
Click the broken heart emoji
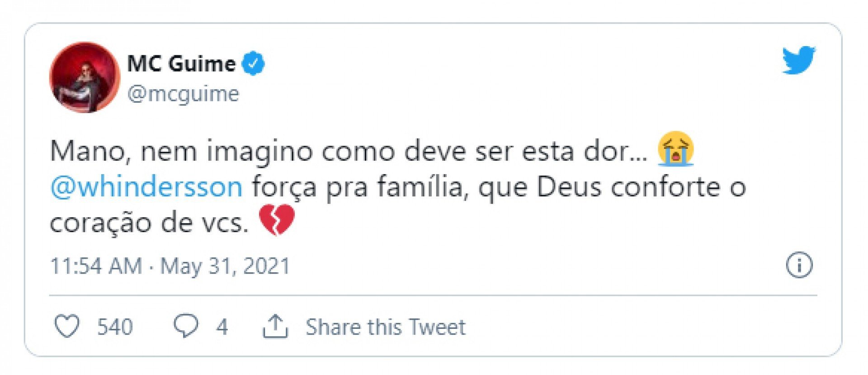click(277, 221)
